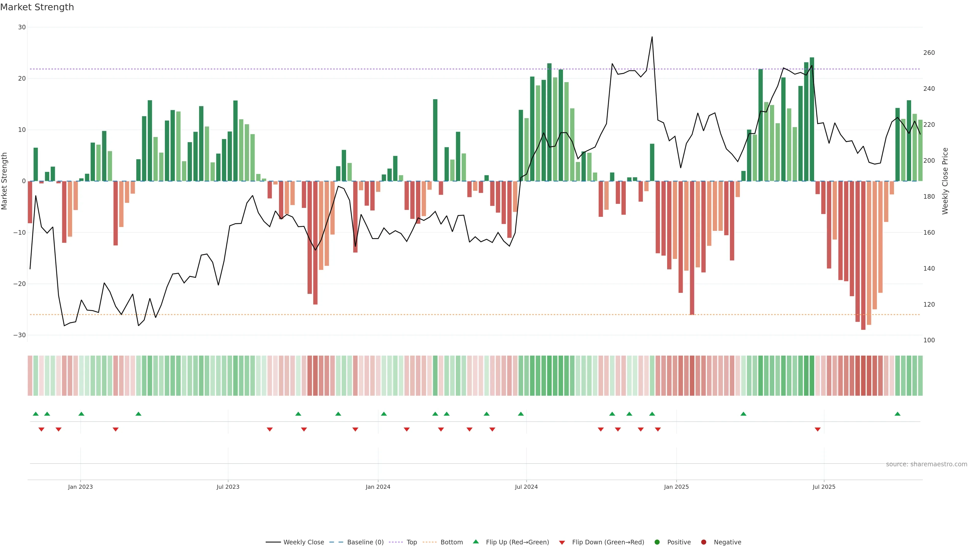Image resolution: width=980 pixels, height=551 pixels.
Task: Click the Jan 2024 x-axis label
Action: click(378, 487)
